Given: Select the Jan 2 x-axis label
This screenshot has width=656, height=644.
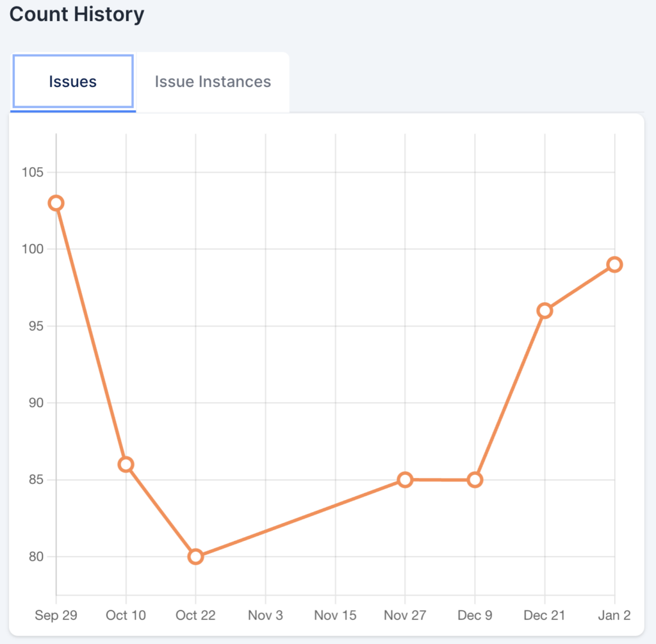Looking at the screenshot, I should click(614, 615).
